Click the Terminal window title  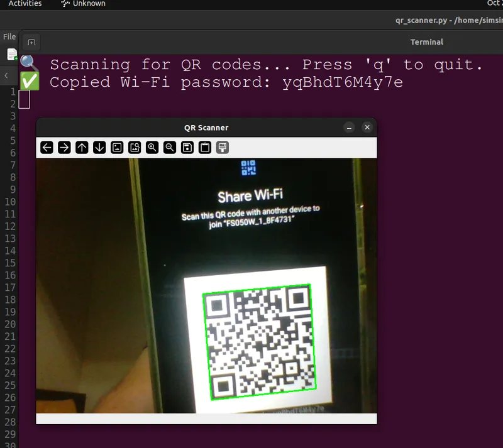(x=427, y=42)
